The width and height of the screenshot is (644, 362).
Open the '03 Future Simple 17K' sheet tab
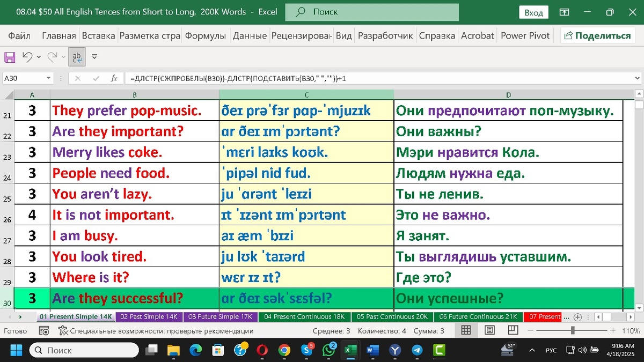click(x=220, y=316)
